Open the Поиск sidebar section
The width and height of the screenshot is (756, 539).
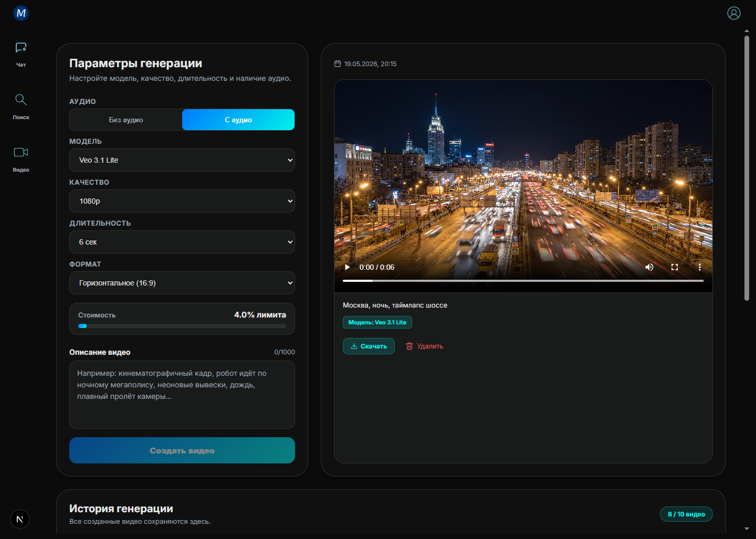(x=21, y=107)
